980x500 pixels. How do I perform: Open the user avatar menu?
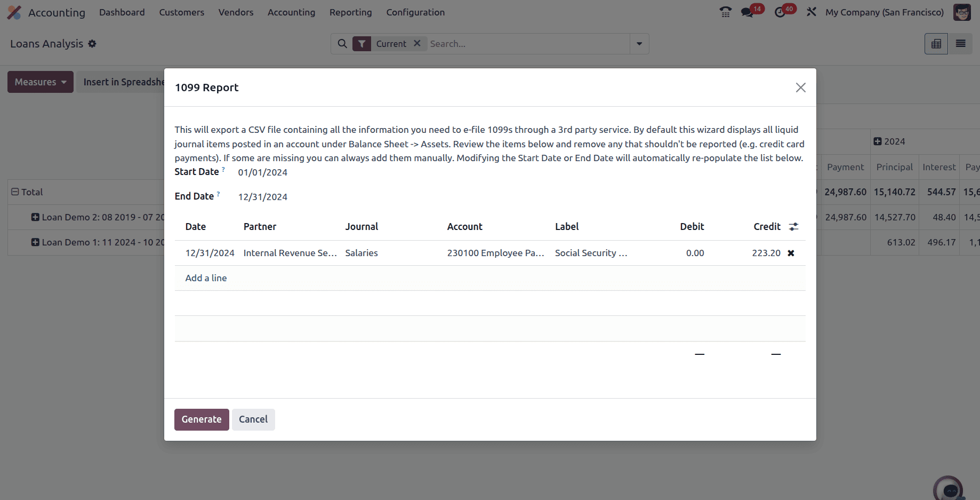[962, 12]
